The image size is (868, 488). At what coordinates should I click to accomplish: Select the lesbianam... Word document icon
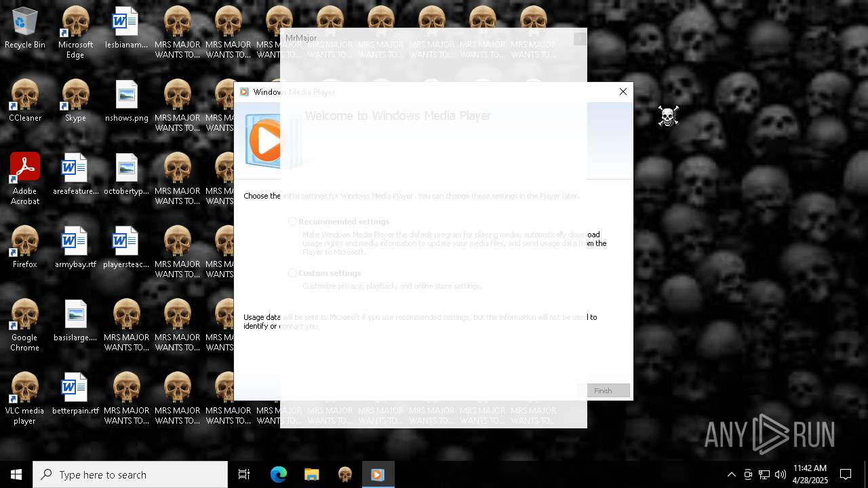(126, 28)
